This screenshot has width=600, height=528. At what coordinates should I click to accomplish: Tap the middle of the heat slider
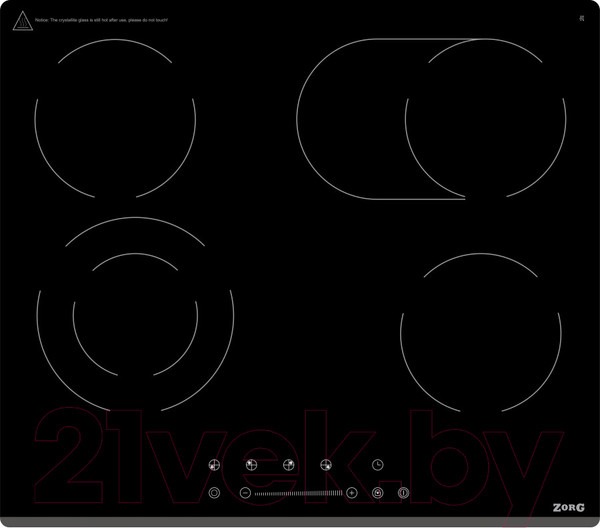point(298,492)
